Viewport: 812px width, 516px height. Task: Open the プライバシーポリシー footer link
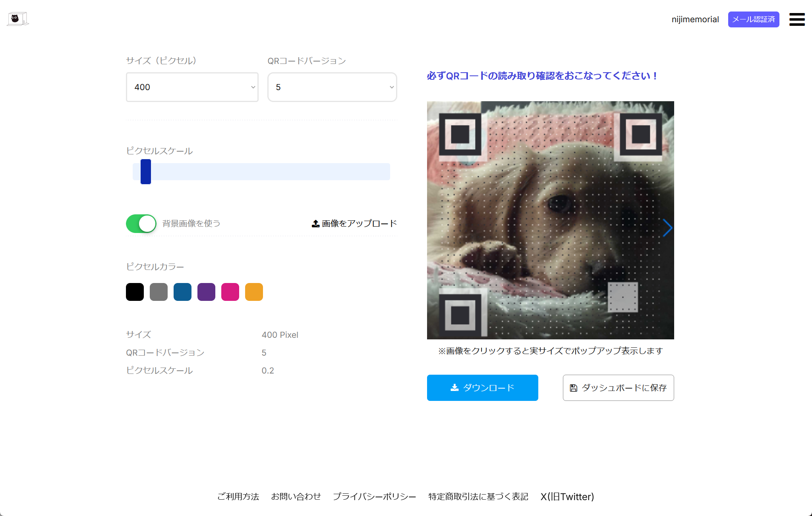pyautogui.click(x=375, y=497)
